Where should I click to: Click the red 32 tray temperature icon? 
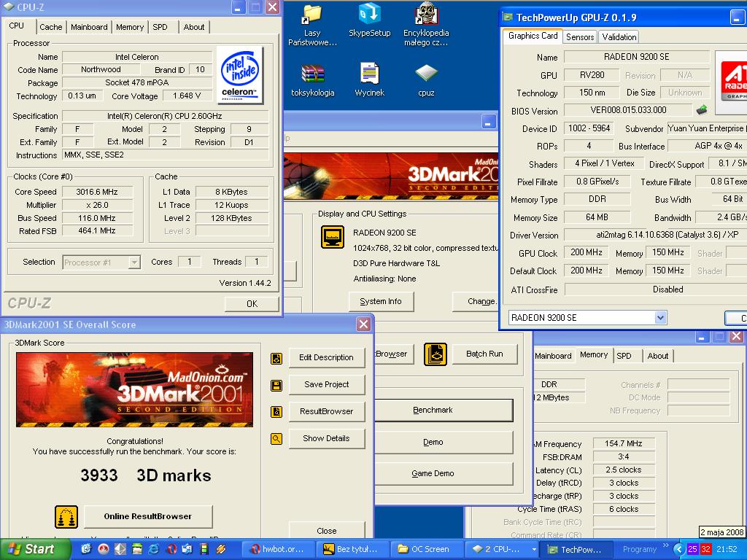click(x=705, y=549)
